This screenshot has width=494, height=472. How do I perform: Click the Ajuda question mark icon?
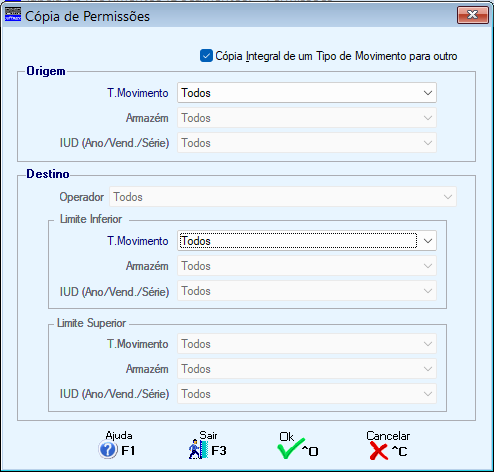coord(108,450)
